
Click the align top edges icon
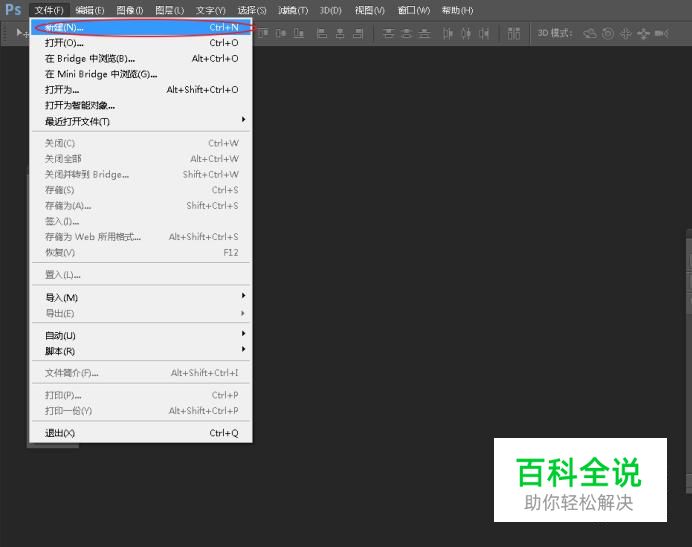pyautogui.click(x=263, y=33)
